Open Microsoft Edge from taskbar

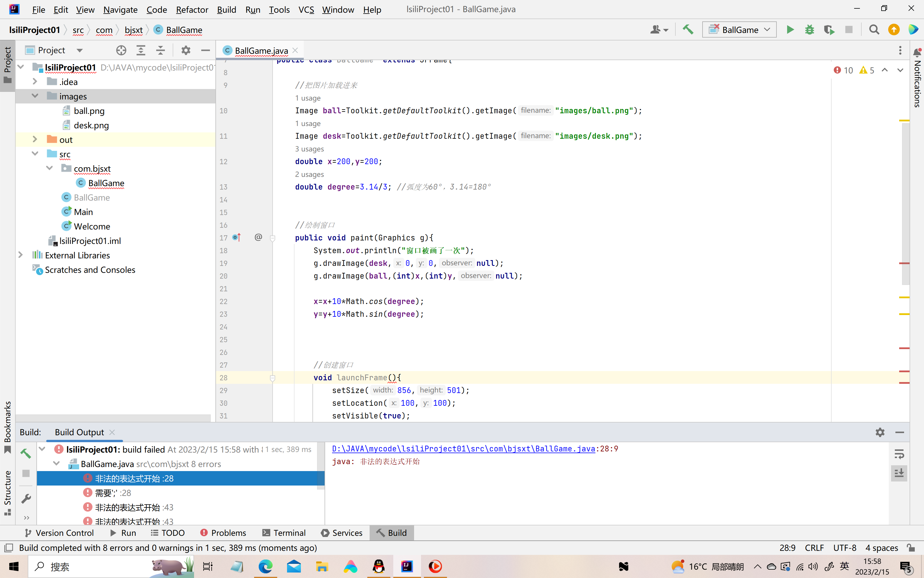[x=265, y=566]
